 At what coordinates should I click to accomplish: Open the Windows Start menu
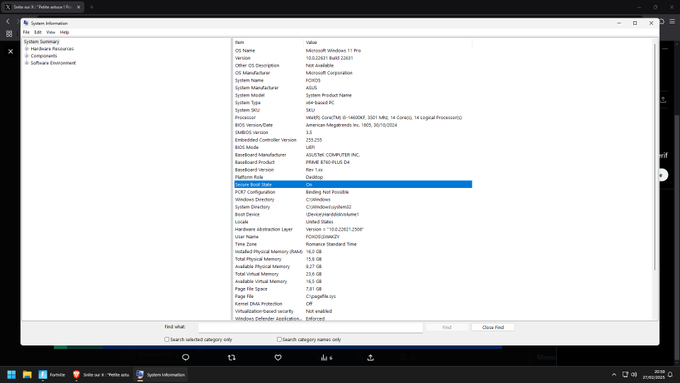tap(11, 375)
